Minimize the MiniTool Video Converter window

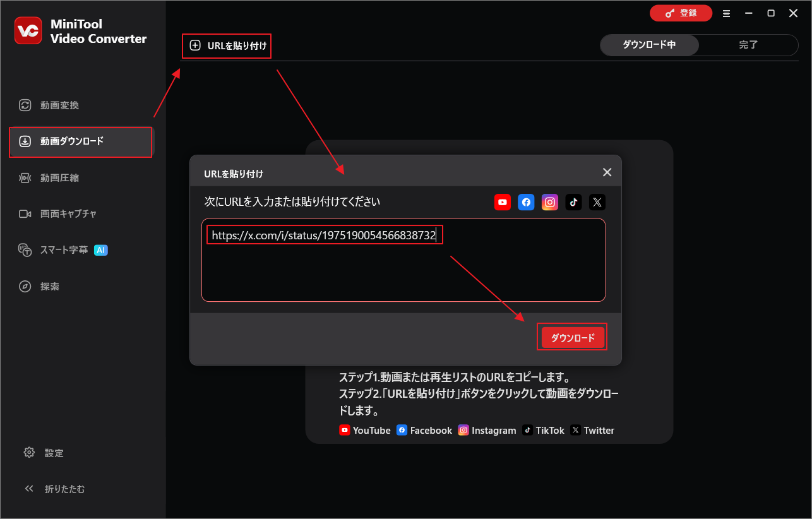748,13
